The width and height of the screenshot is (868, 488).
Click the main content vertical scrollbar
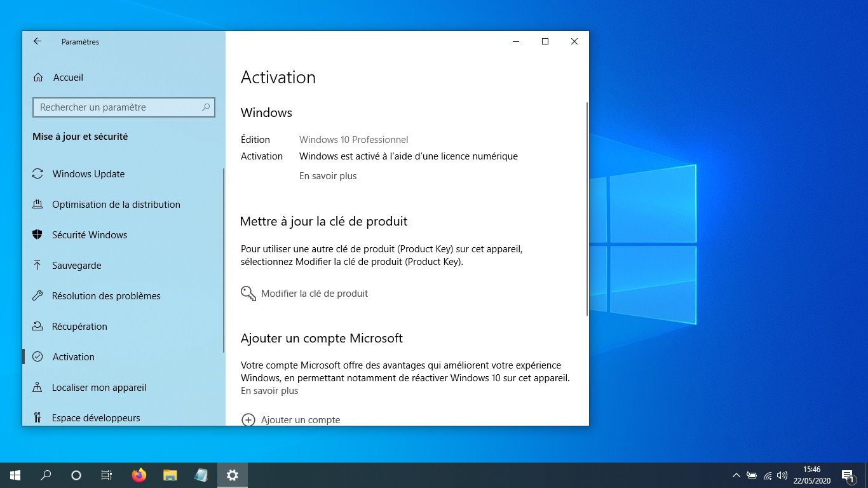[x=587, y=208]
